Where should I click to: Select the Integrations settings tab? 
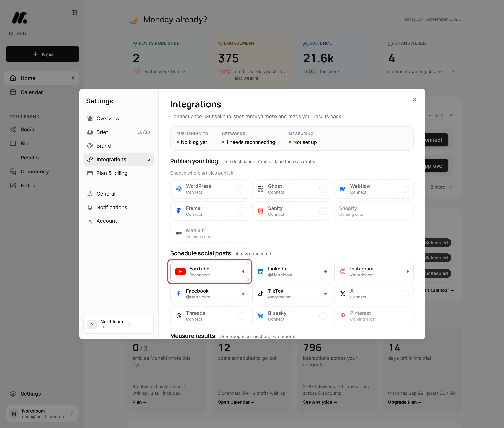[118, 159]
